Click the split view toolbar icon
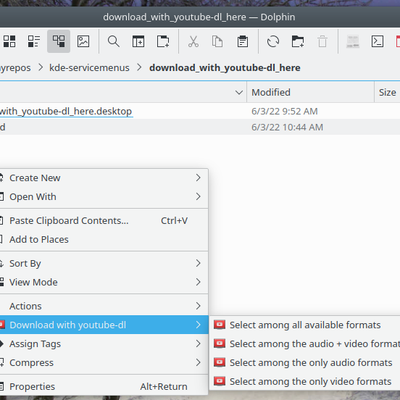This screenshot has width=400, height=400. pos(138,41)
